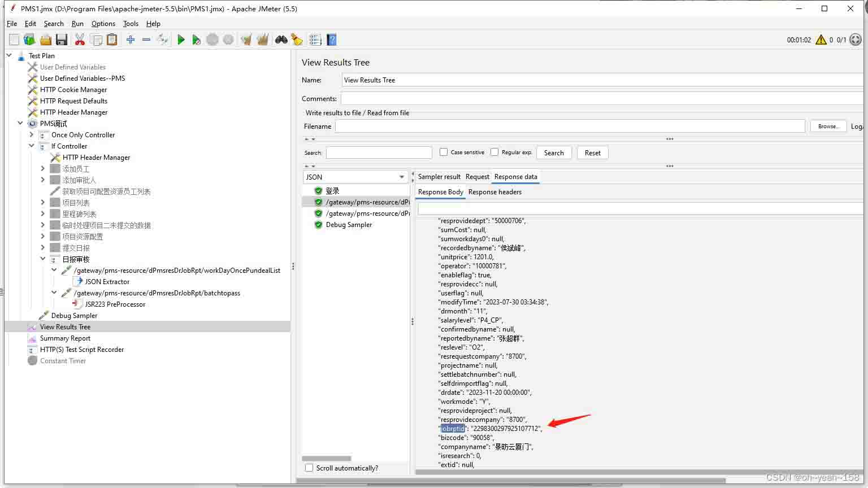Click the running threads globe icon
The width and height of the screenshot is (868, 488).
coord(856,40)
